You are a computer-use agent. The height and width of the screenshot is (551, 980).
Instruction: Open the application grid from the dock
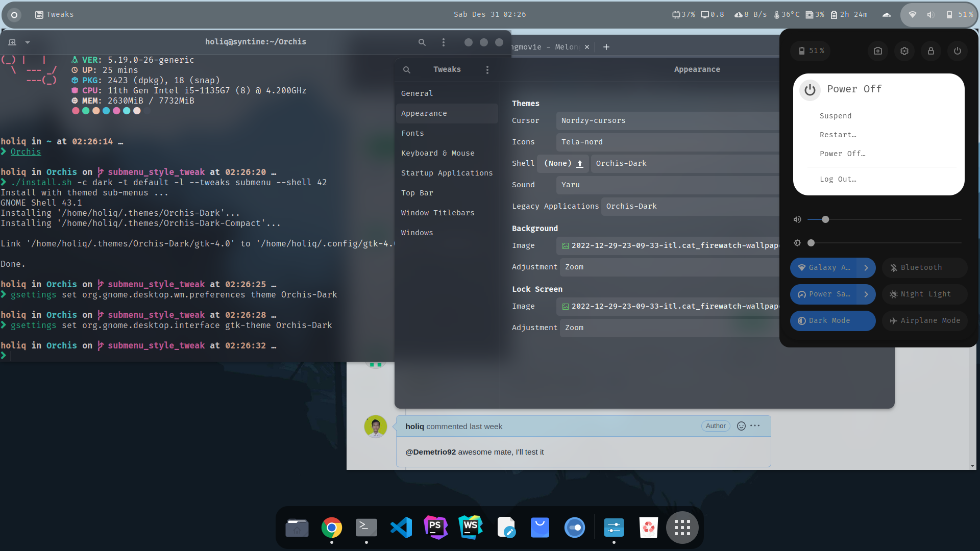[x=682, y=527]
